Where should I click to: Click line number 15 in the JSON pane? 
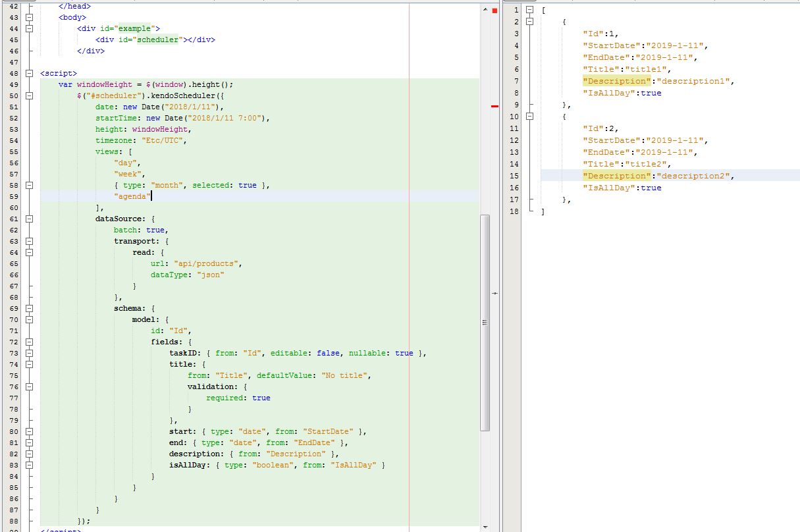click(x=514, y=176)
